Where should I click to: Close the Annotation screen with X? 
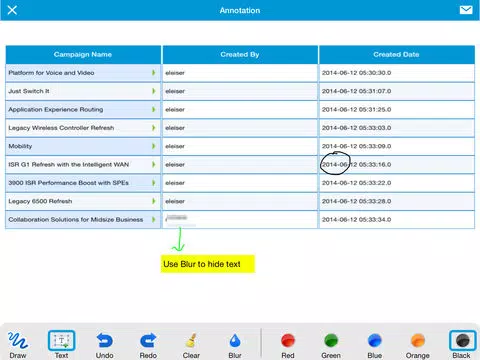coord(12,10)
